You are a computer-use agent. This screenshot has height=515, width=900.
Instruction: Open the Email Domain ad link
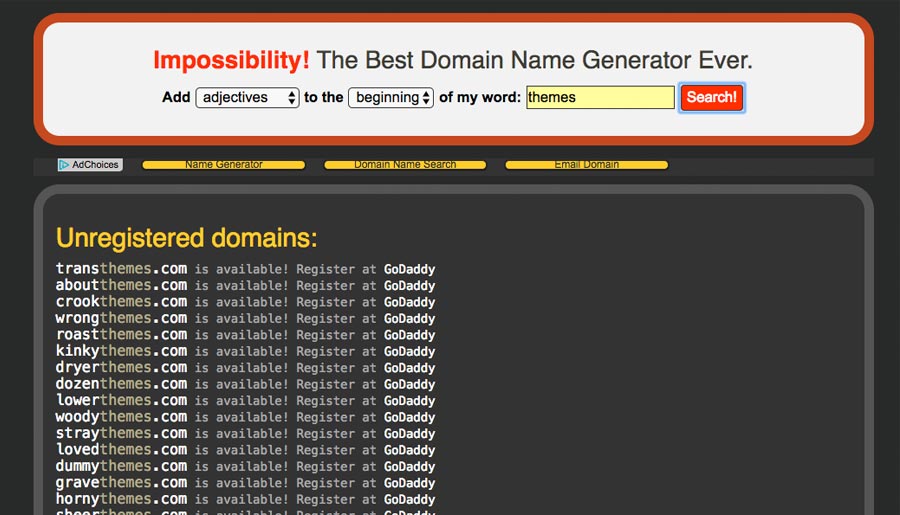(587, 165)
